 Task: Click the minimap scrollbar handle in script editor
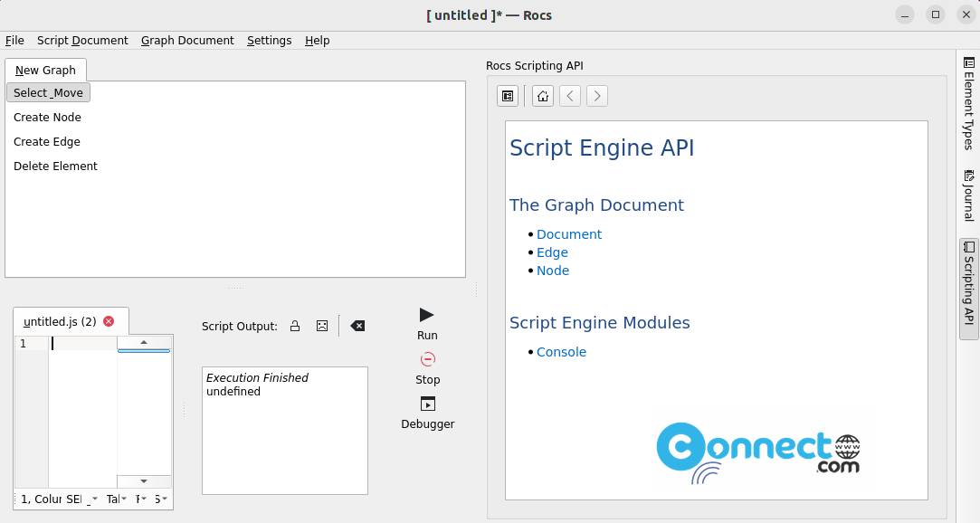(x=144, y=350)
